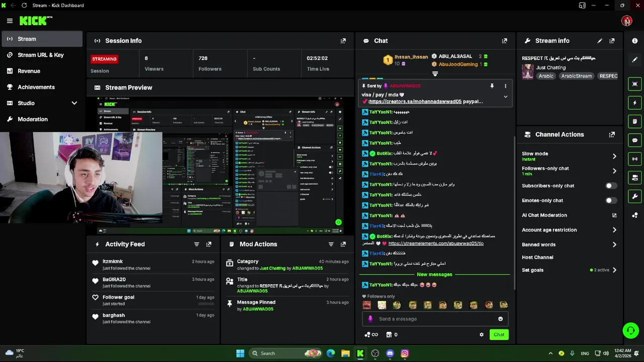Toggle the wrench stream info icon in right rail
The width and height of the screenshot is (644, 362).
tap(635, 197)
